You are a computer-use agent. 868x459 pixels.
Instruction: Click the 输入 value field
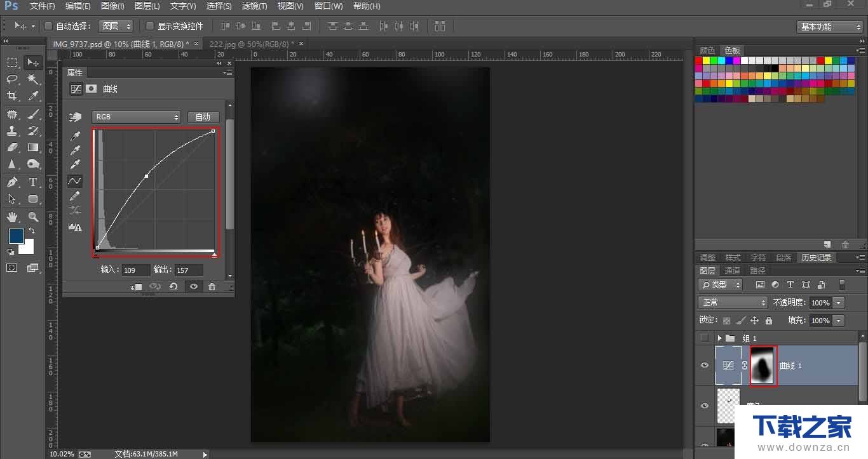point(136,270)
